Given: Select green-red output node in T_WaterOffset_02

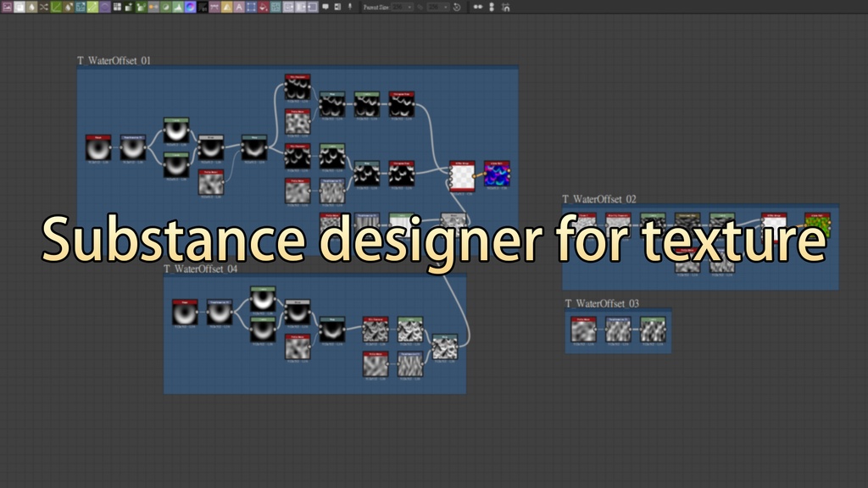Looking at the screenshot, I should pos(817,225).
